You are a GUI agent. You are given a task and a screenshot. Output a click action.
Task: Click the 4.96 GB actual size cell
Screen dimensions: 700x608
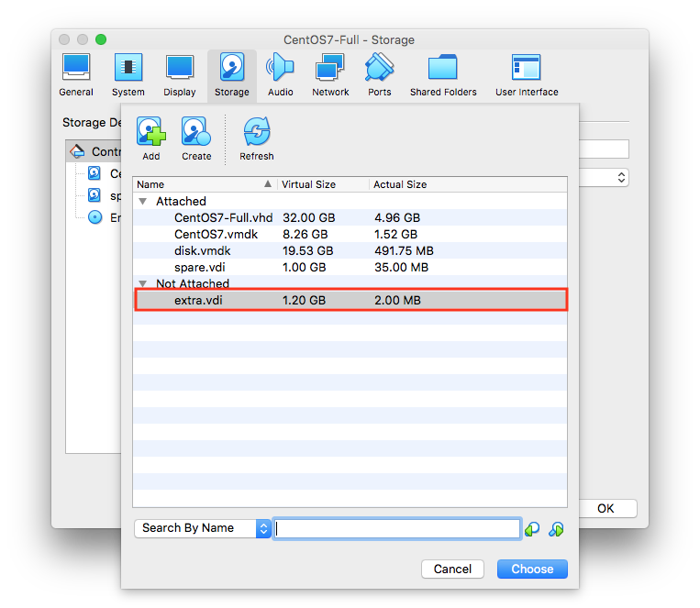pos(397,218)
